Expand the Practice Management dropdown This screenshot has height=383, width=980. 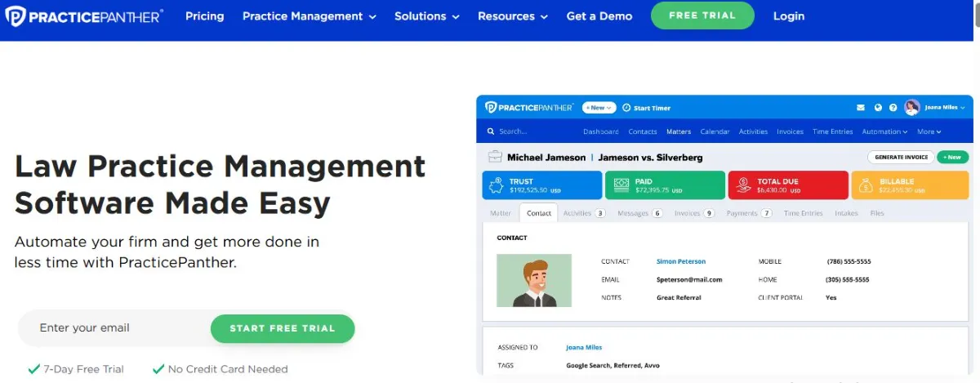pos(309,16)
